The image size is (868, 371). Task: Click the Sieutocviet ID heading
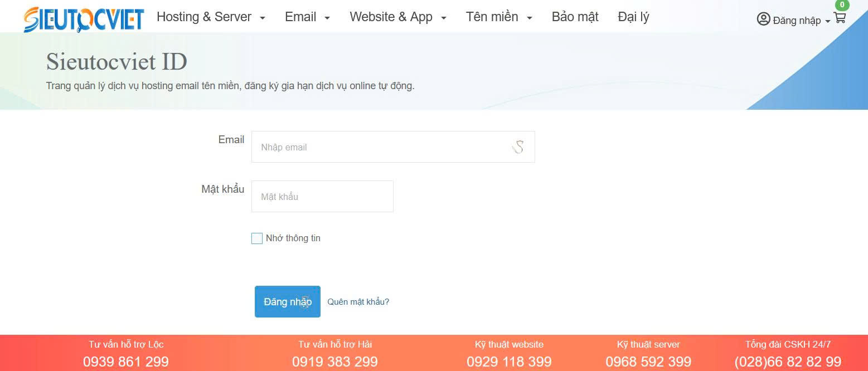[117, 62]
